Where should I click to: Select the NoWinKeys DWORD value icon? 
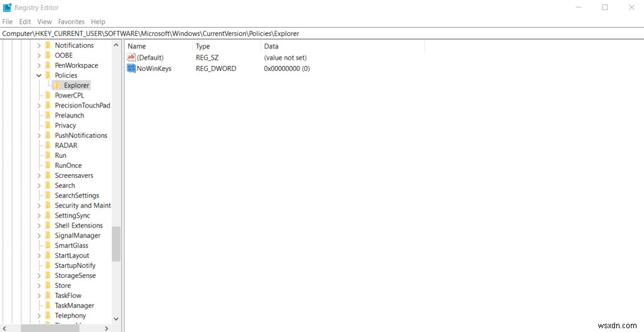131,69
